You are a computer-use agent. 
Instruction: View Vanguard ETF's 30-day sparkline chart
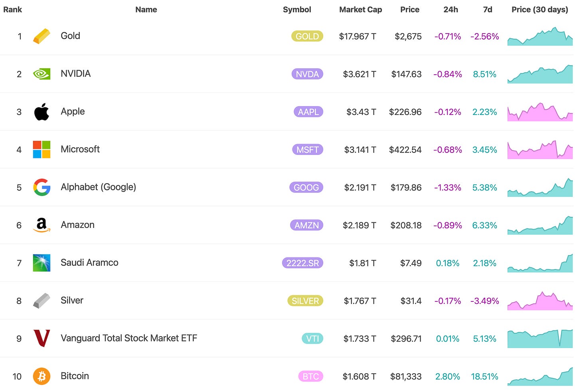(x=540, y=338)
